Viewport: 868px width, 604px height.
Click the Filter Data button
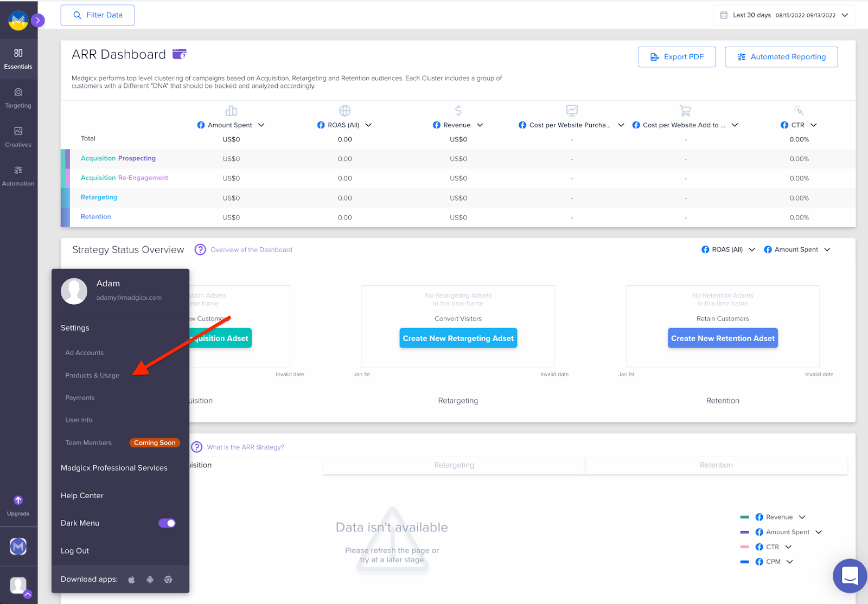(x=98, y=15)
